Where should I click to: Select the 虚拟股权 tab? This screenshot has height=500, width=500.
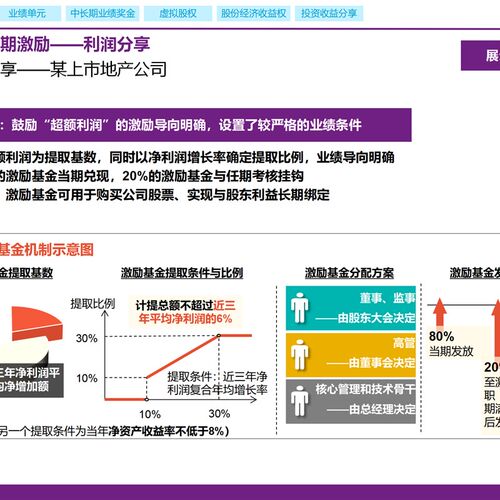(178, 14)
